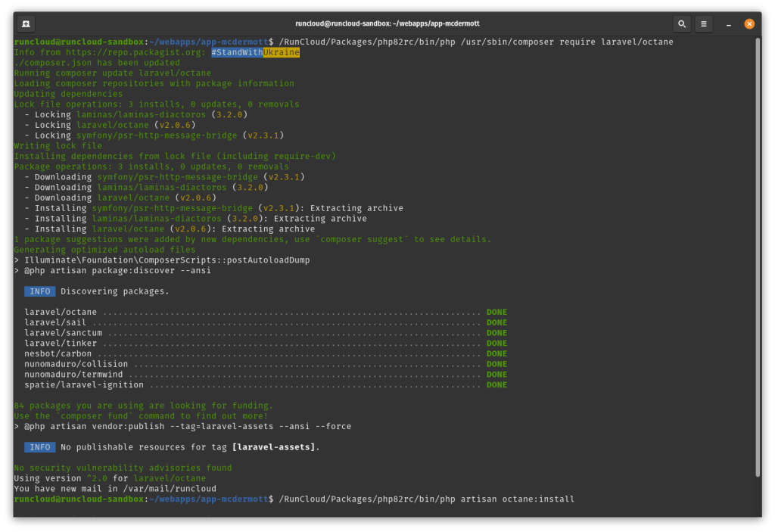
Task: Click 'Using version ^2.0 for laravel/octane' line
Action: point(110,478)
